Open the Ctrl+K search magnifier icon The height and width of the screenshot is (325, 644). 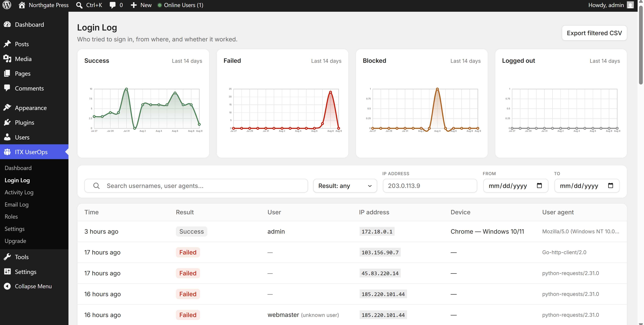point(79,5)
